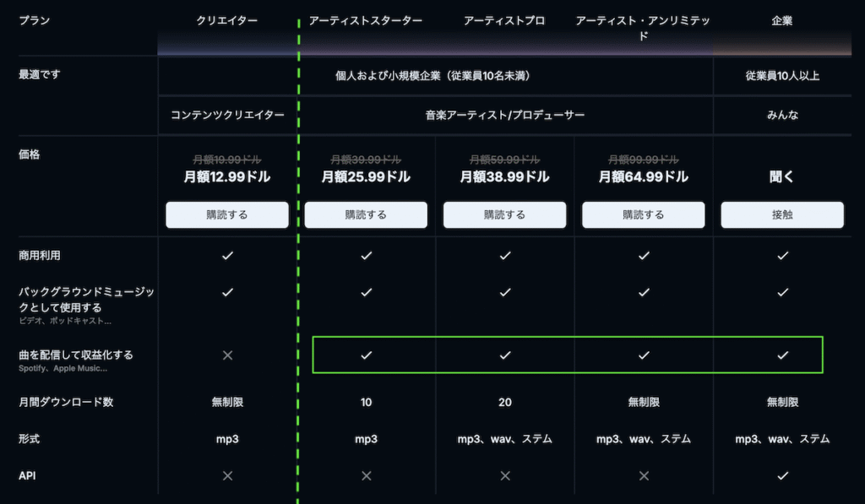Screen dimensions: 865x504
Task: Subscribe to the アーティストプロ plan
Action: point(504,214)
